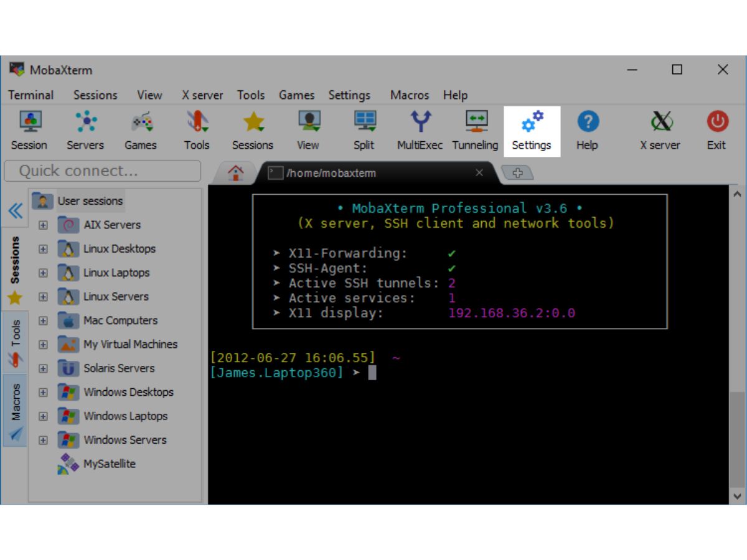Switch to the vertical Macros sidebar tab
The height and width of the screenshot is (560, 747).
pyautogui.click(x=15, y=411)
